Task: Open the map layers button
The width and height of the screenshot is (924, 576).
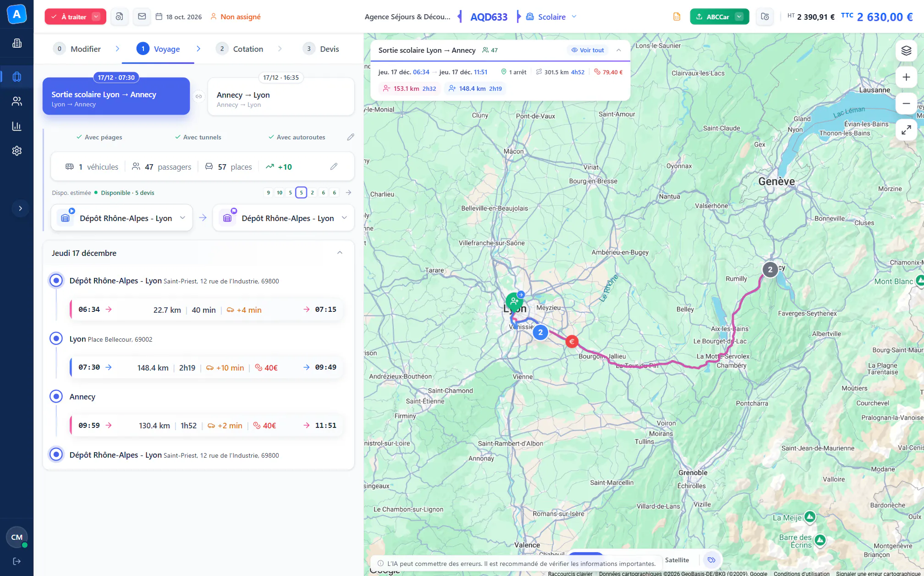Action: pyautogui.click(x=906, y=50)
